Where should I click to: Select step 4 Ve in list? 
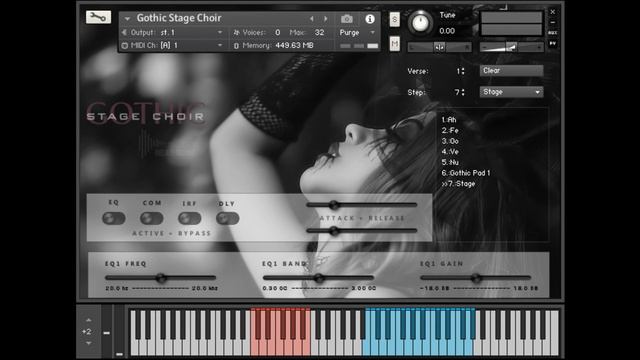pos(450,151)
